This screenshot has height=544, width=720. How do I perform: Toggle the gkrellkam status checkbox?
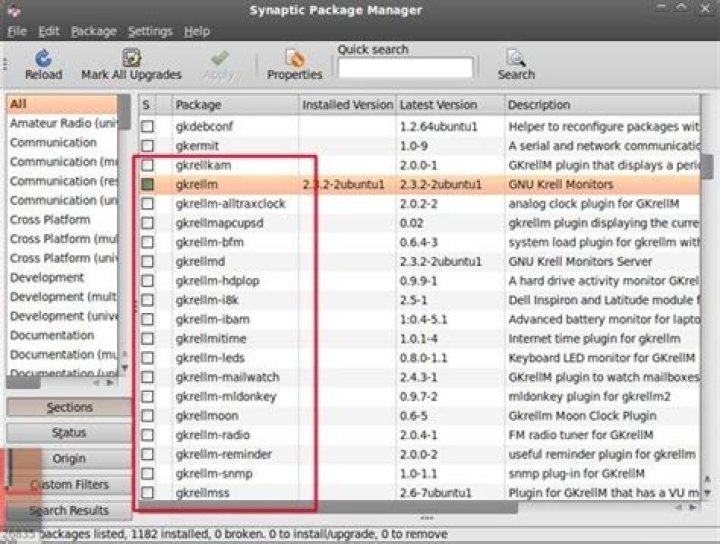(147, 165)
